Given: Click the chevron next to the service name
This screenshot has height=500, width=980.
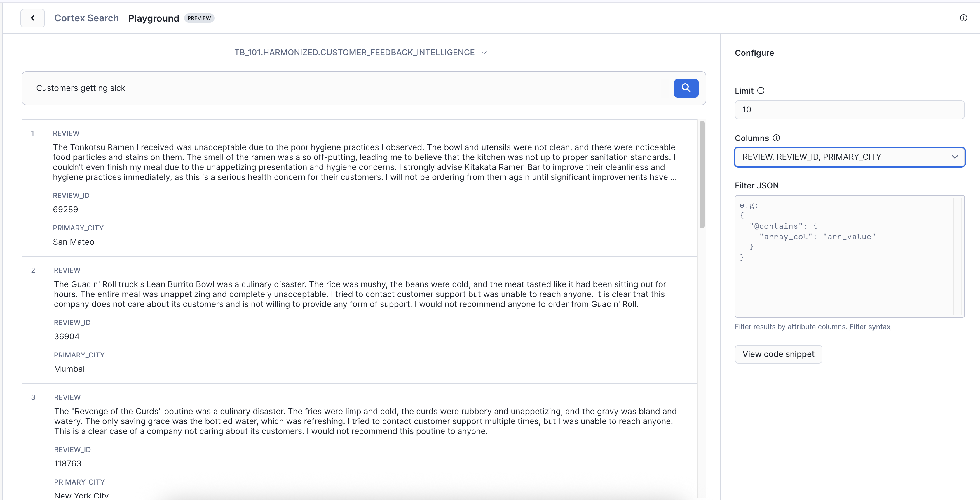Looking at the screenshot, I should pos(484,53).
